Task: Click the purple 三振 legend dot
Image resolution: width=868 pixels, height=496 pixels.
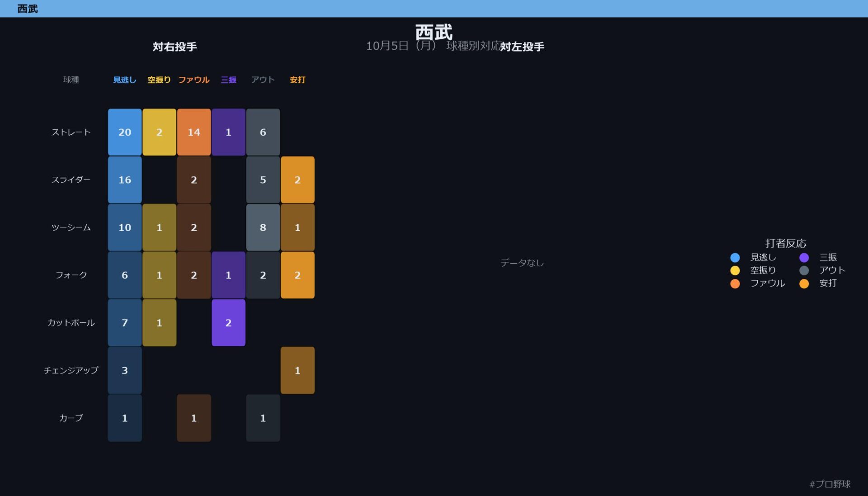Action: [804, 257]
